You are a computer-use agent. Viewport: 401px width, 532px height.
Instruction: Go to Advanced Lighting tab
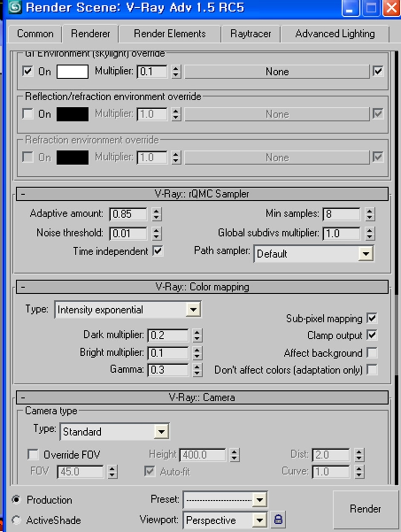pos(335,34)
